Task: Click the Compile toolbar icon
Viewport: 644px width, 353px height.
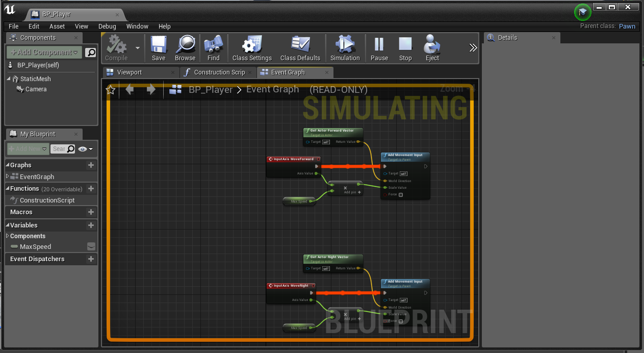Action: click(116, 48)
